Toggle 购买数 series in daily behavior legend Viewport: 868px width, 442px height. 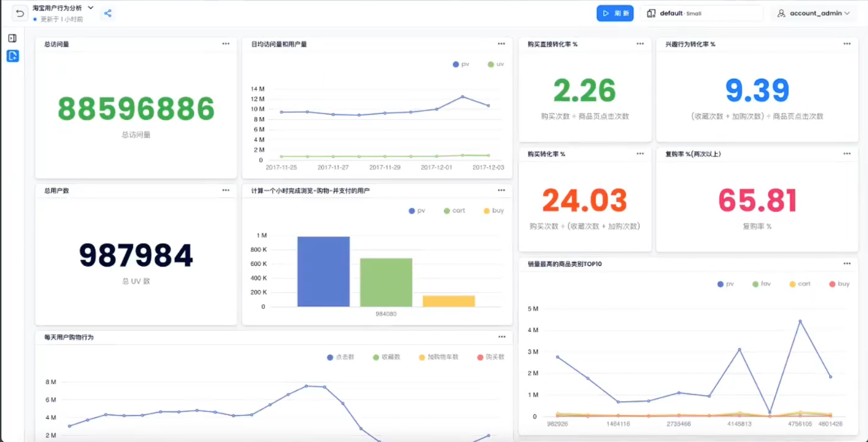click(491, 357)
